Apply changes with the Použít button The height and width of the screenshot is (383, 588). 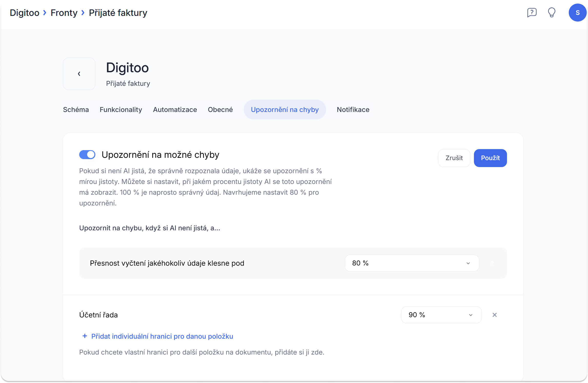point(490,158)
